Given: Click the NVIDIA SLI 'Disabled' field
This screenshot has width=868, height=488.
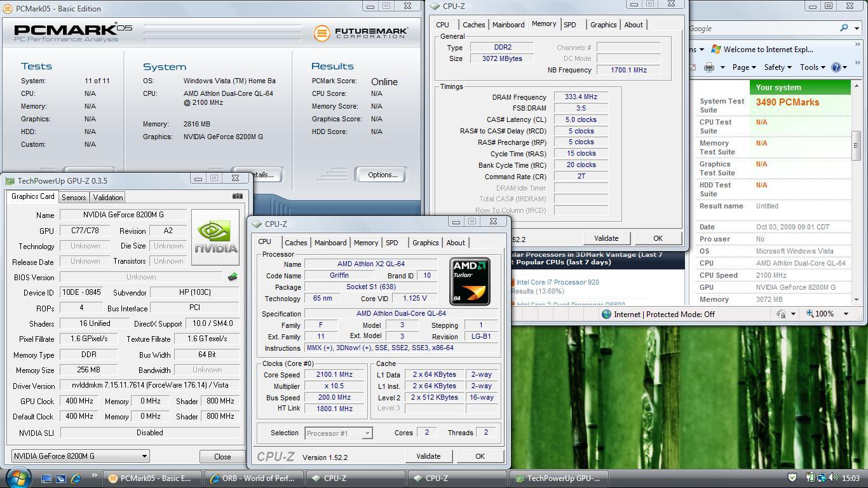Looking at the screenshot, I should point(149,433).
